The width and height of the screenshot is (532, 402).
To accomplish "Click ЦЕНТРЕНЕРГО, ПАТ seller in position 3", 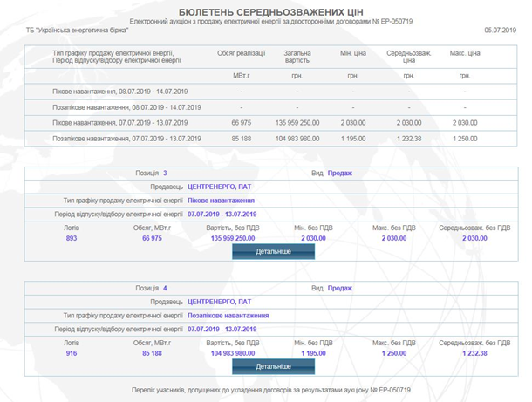I will [x=219, y=187].
